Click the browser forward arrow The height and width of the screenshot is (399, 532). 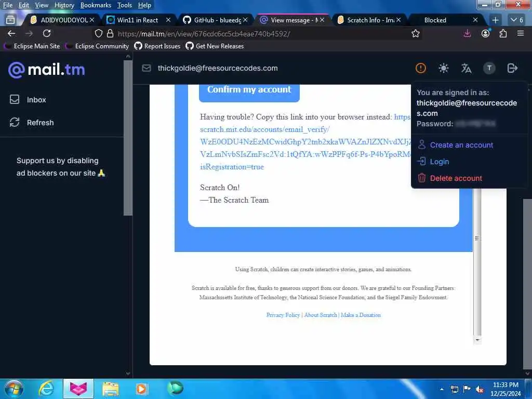pyautogui.click(x=29, y=33)
